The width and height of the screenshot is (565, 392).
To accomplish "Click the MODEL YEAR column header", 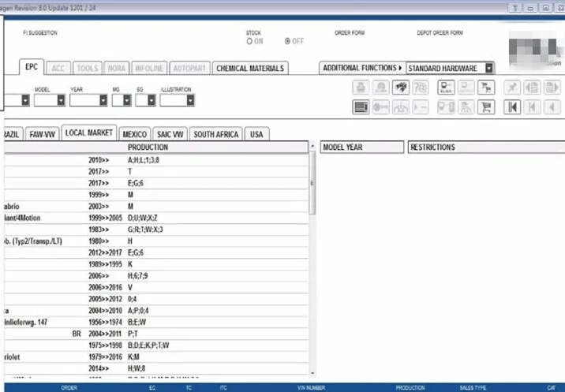I will click(x=361, y=147).
